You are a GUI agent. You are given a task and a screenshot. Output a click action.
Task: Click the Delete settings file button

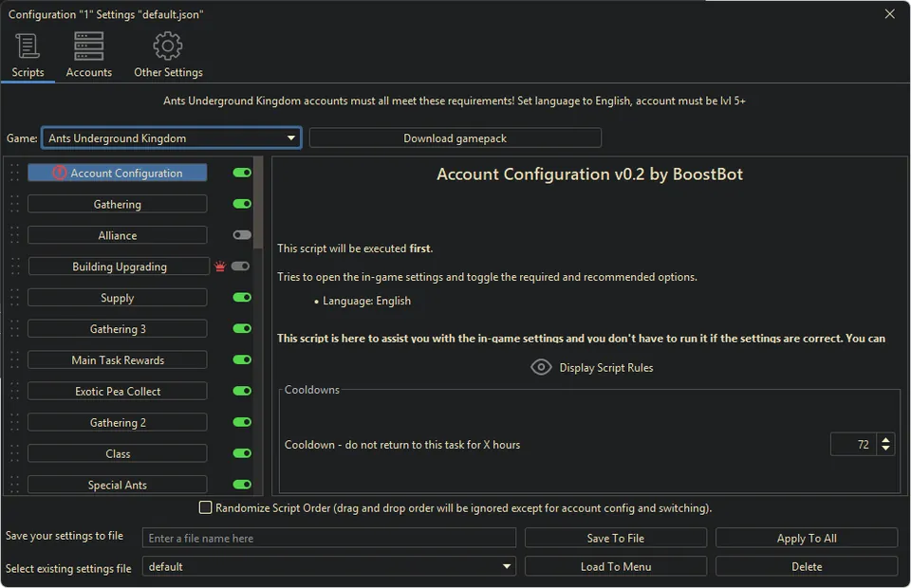click(x=807, y=566)
